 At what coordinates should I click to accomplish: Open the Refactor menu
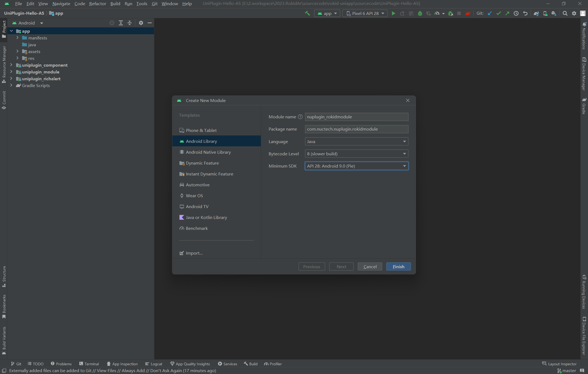point(97,4)
